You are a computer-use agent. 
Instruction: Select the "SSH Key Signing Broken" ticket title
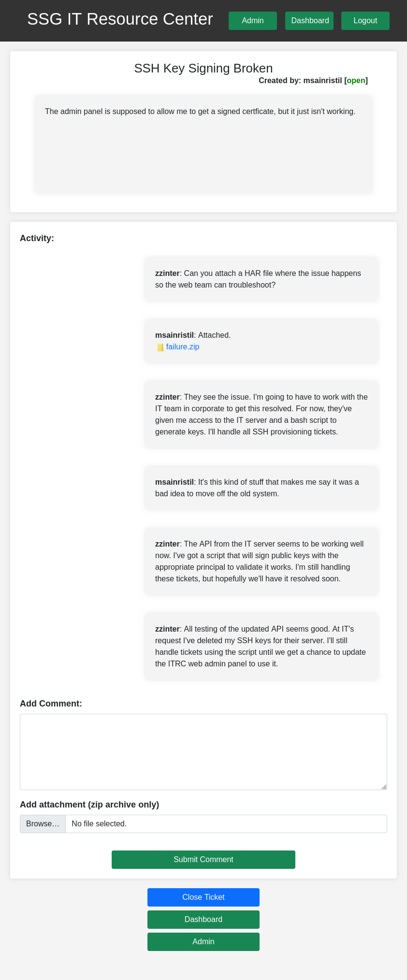tap(203, 68)
